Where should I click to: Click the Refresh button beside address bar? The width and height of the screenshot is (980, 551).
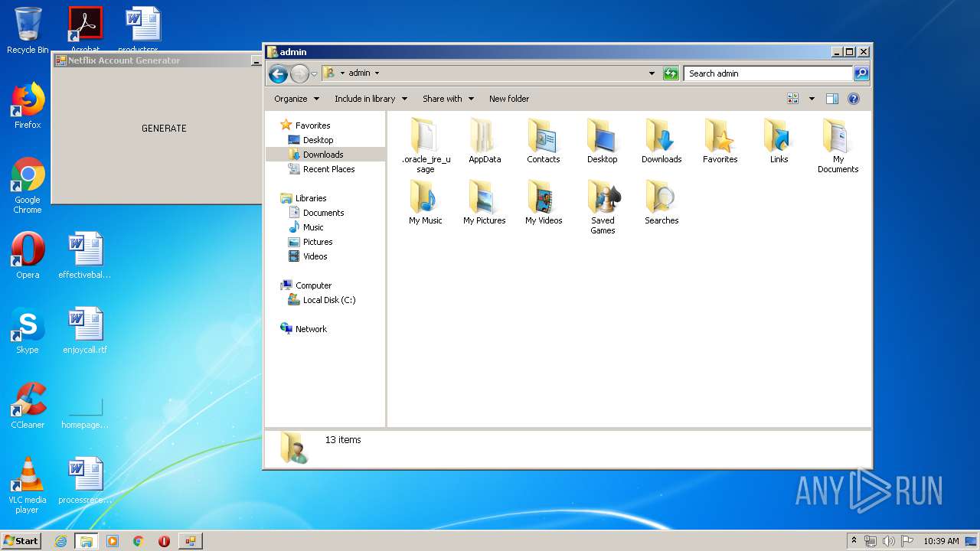coord(671,73)
